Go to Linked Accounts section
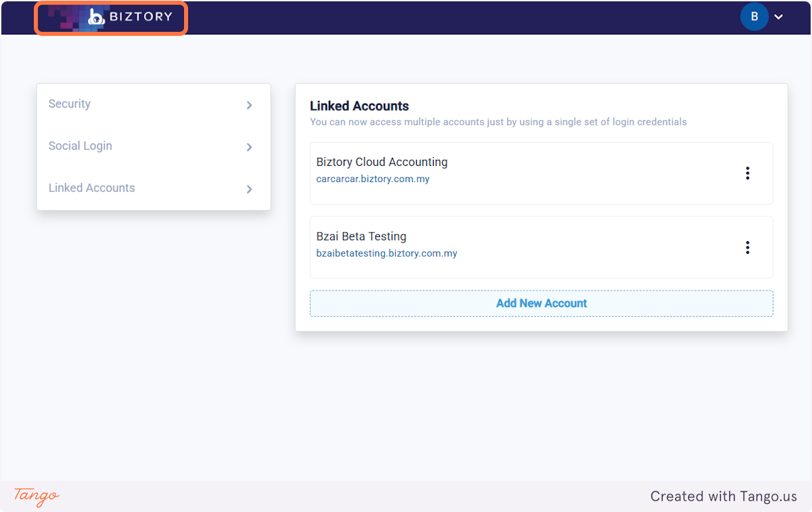Screen dimensions: 812x512 tap(154, 188)
